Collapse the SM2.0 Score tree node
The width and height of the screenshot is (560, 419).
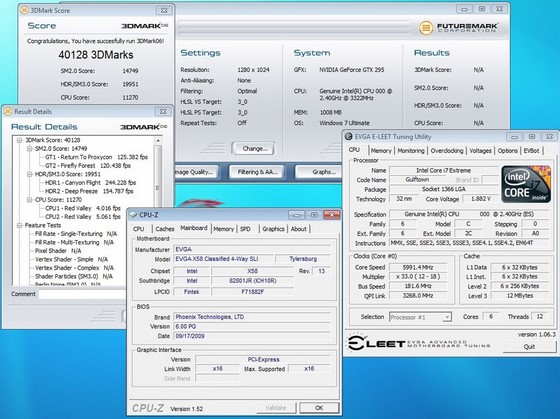[30, 149]
